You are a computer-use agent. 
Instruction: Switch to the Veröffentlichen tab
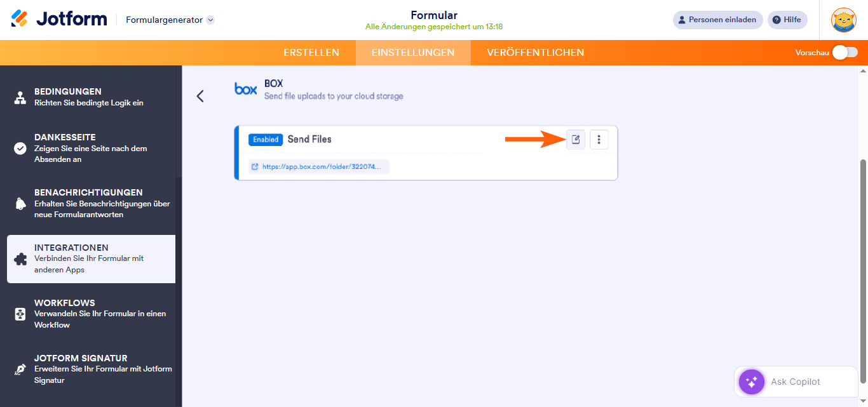point(535,53)
